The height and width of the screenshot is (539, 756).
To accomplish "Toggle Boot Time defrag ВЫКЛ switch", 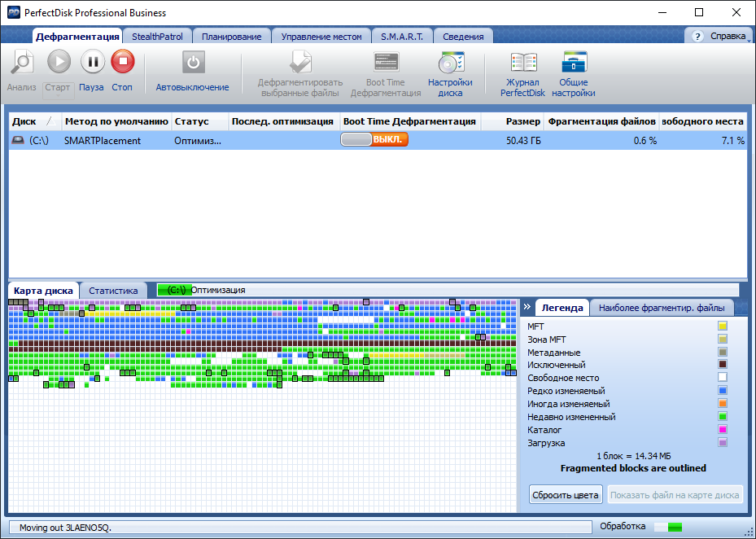I will (x=374, y=140).
